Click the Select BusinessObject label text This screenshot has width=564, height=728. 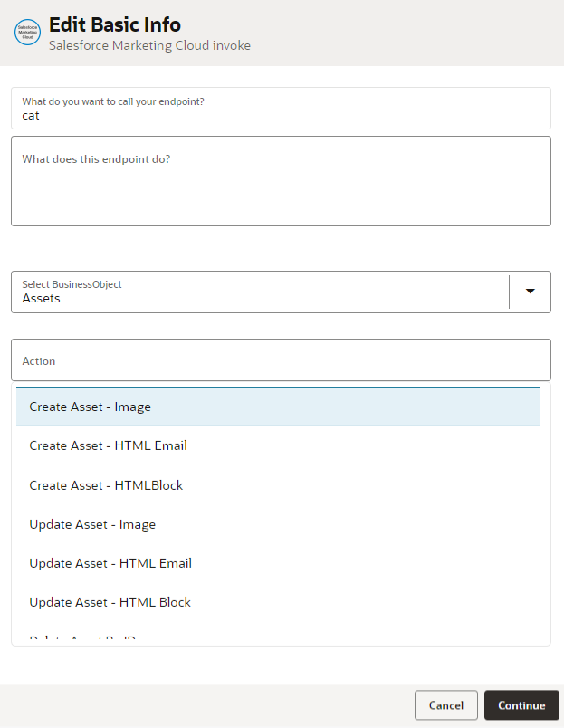pos(72,284)
